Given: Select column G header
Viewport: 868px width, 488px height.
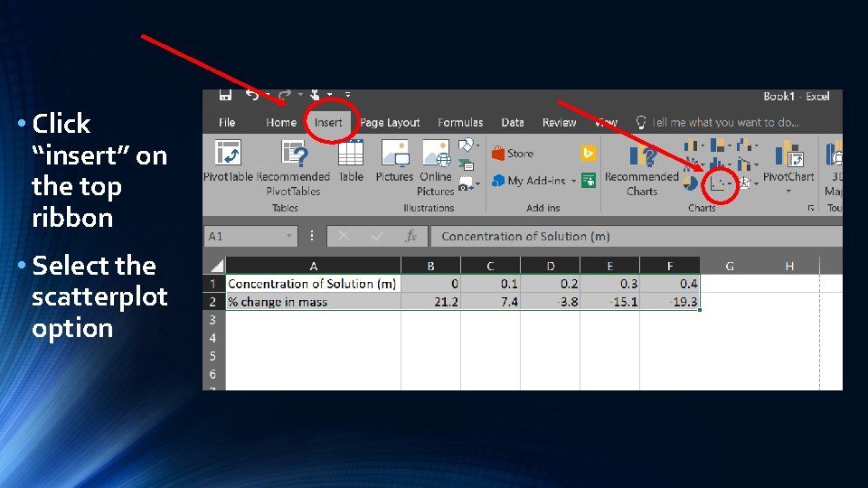Looking at the screenshot, I should click(730, 266).
